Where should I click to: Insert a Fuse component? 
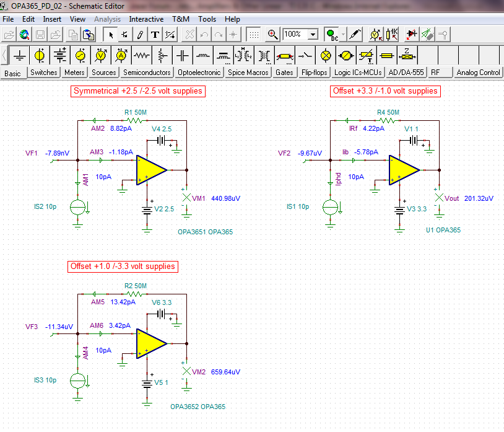387,56
